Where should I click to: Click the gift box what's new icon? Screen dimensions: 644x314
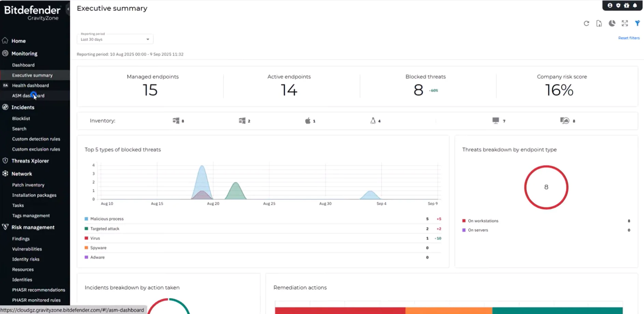pyautogui.click(x=627, y=5)
